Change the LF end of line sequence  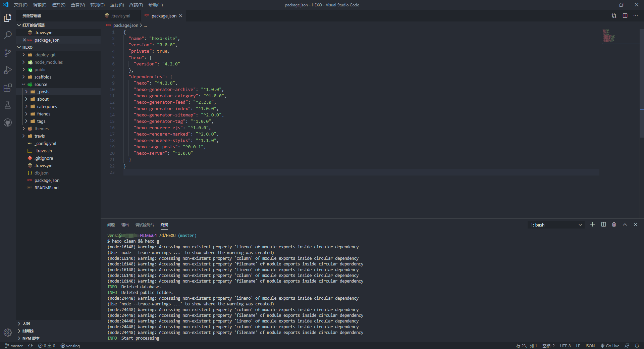pyautogui.click(x=578, y=346)
